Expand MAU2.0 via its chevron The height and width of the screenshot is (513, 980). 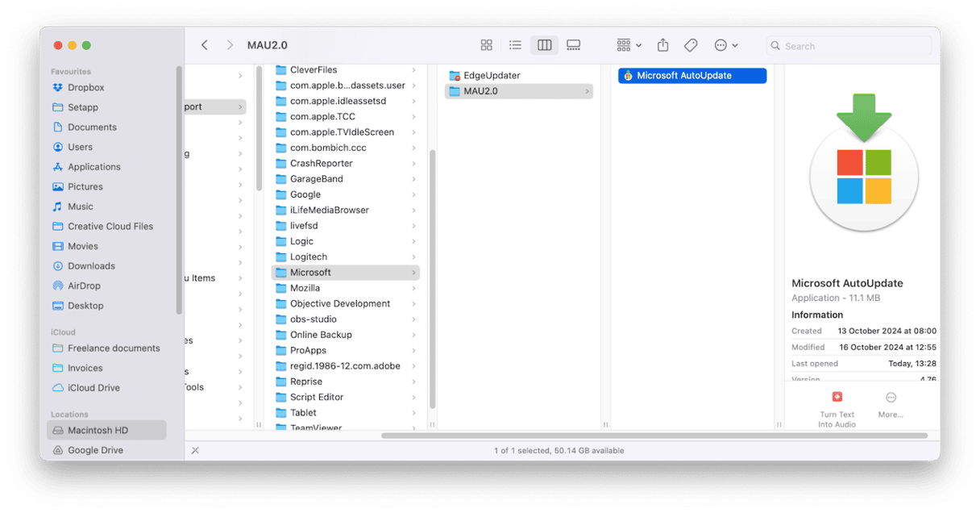click(x=588, y=91)
